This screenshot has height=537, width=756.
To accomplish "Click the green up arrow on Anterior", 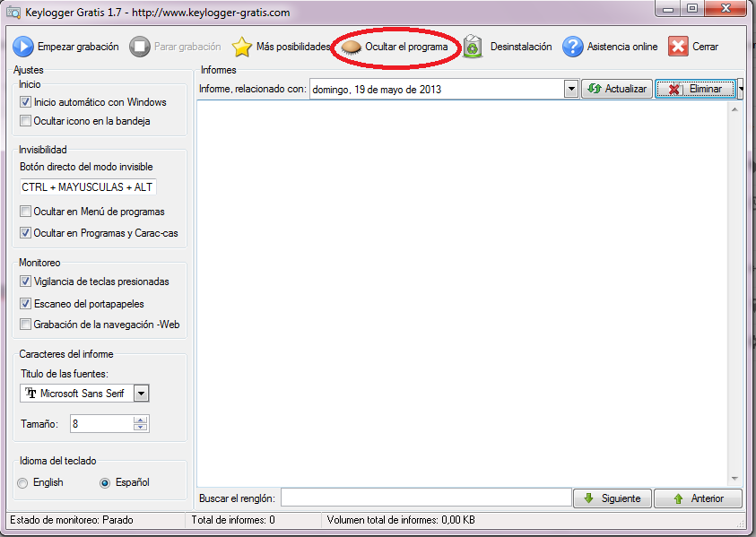I will [678, 498].
